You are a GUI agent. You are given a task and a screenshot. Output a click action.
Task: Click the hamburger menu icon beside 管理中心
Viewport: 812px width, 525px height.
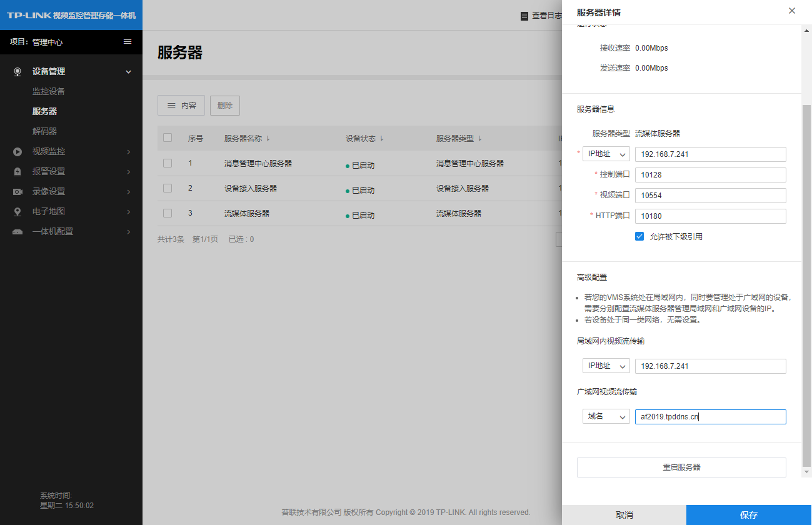[128, 42]
